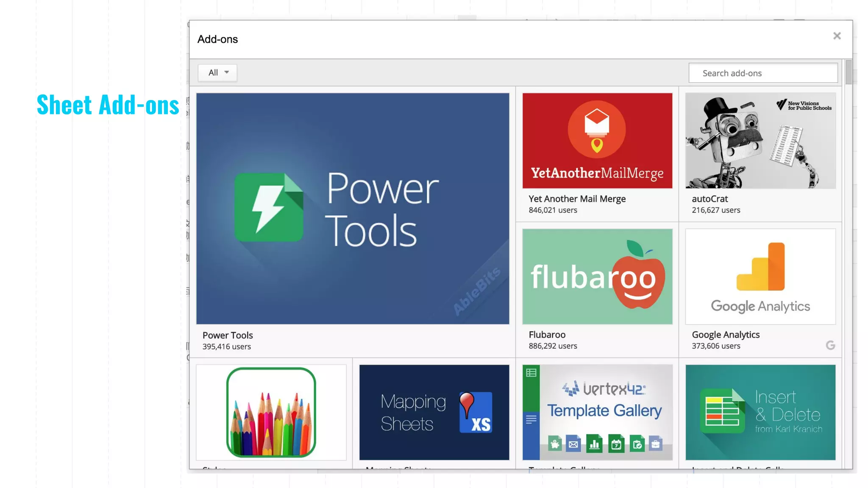Click the green Power Tools lightning icon
868x488 pixels.
click(x=269, y=208)
